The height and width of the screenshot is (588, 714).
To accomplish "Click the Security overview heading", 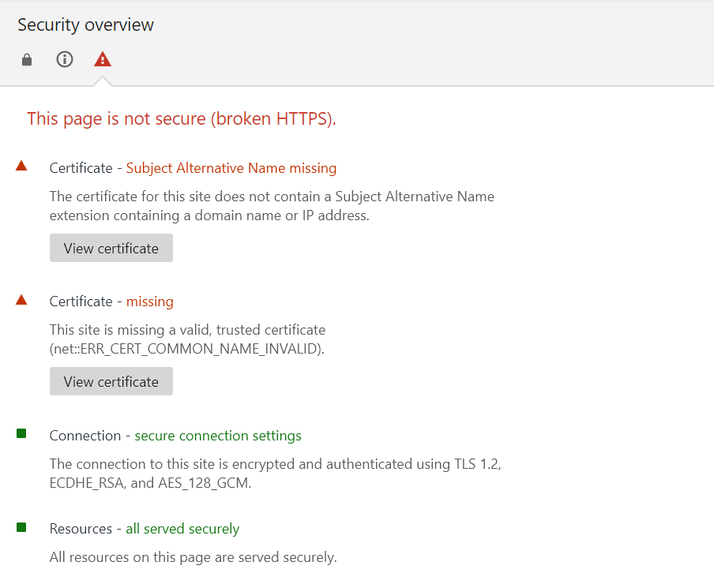I will click(85, 24).
